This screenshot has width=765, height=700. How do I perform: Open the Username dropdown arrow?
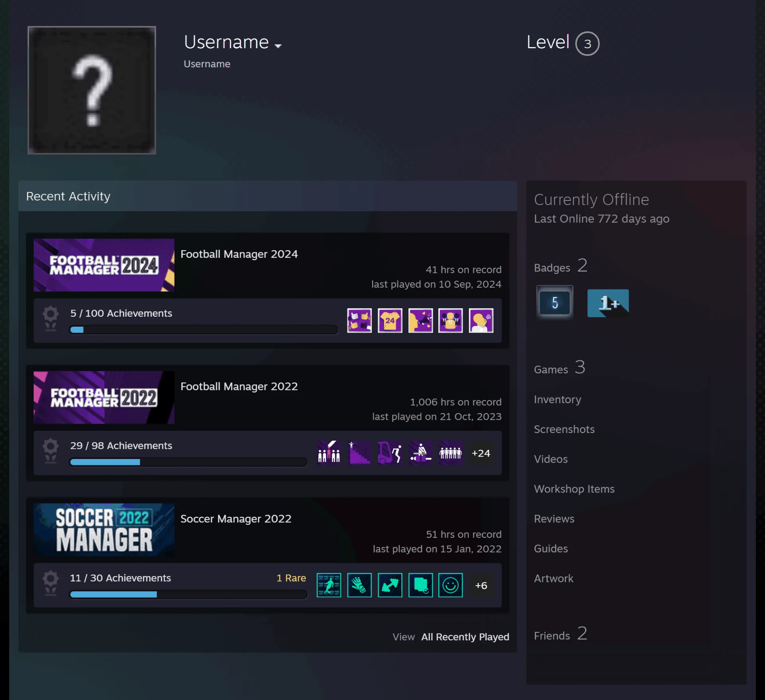click(278, 46)
